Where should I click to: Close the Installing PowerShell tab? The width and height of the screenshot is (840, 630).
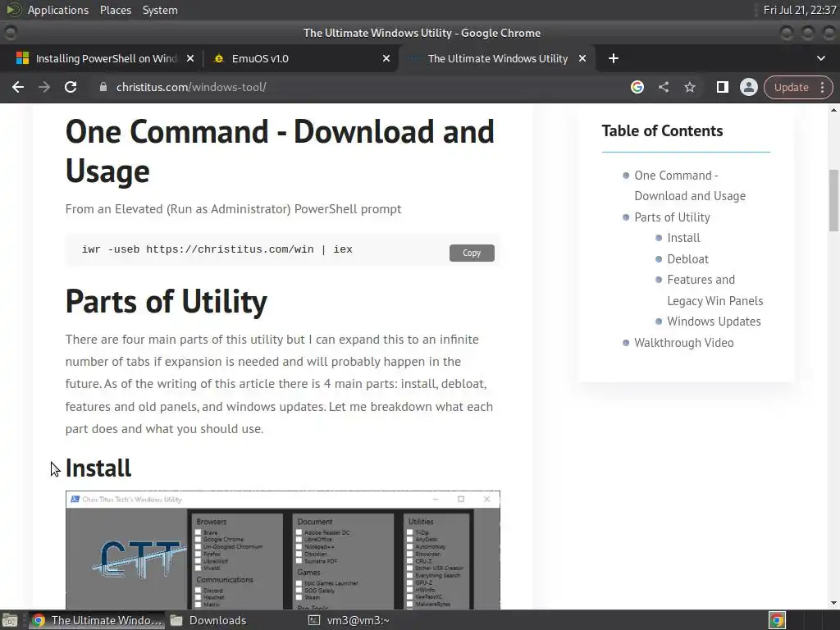pos(190,58)
